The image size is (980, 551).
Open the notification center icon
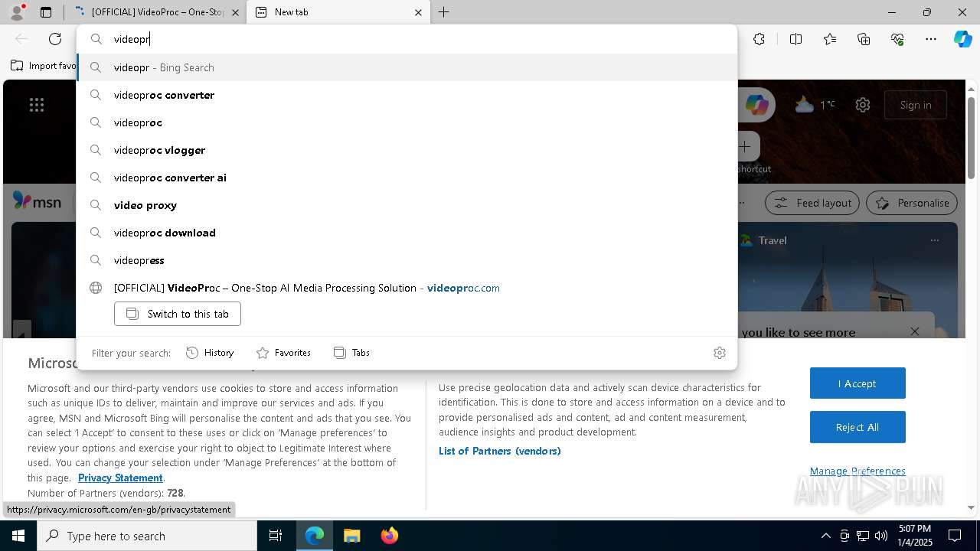click(955, 536)
